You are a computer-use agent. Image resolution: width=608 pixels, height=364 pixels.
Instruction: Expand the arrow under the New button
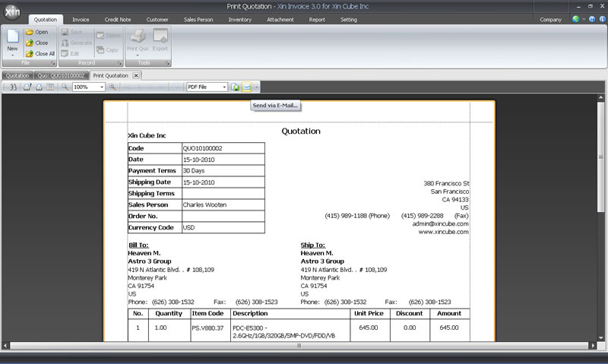(12, 55)
